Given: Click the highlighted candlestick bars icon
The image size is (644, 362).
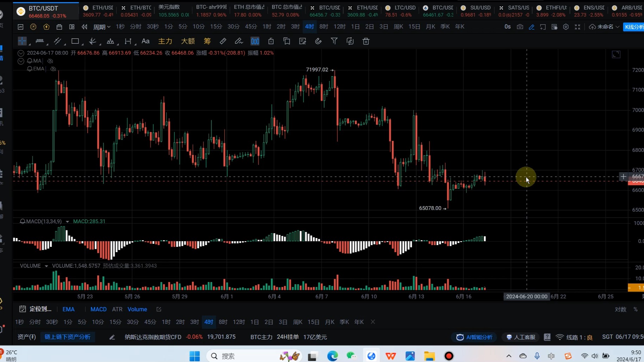Looking at the screenshot, I should [x=255, y=41].
